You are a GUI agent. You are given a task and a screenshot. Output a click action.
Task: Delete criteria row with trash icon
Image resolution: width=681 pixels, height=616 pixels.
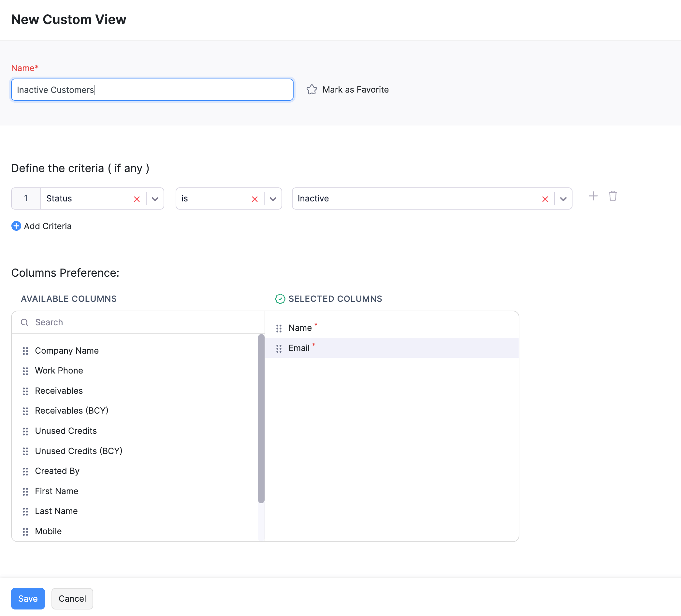(613, 196)
